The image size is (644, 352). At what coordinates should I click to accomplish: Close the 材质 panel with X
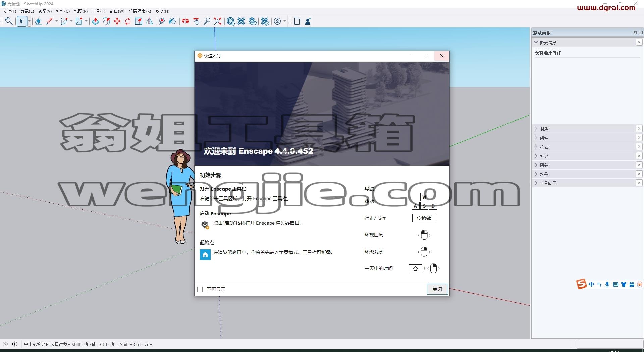point(639,129)
